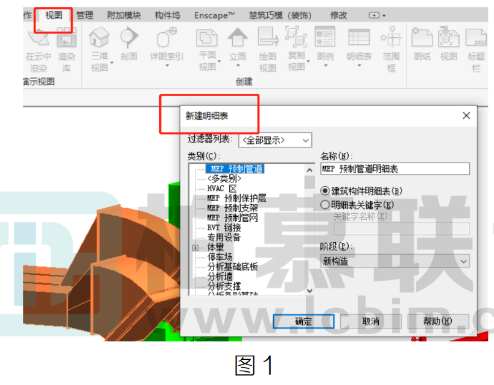Expand the 立面 dropdown arrow
494x385 pixels.
[x=238, y=65]
